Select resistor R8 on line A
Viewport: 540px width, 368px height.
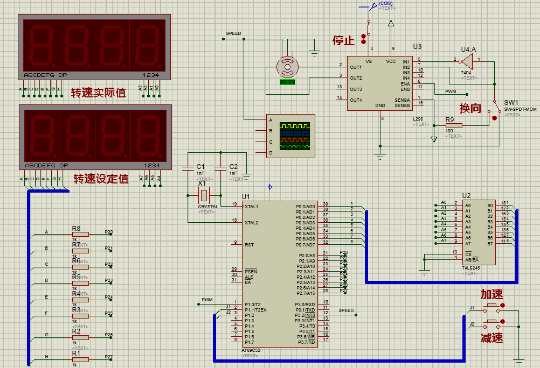coord(81,235)
